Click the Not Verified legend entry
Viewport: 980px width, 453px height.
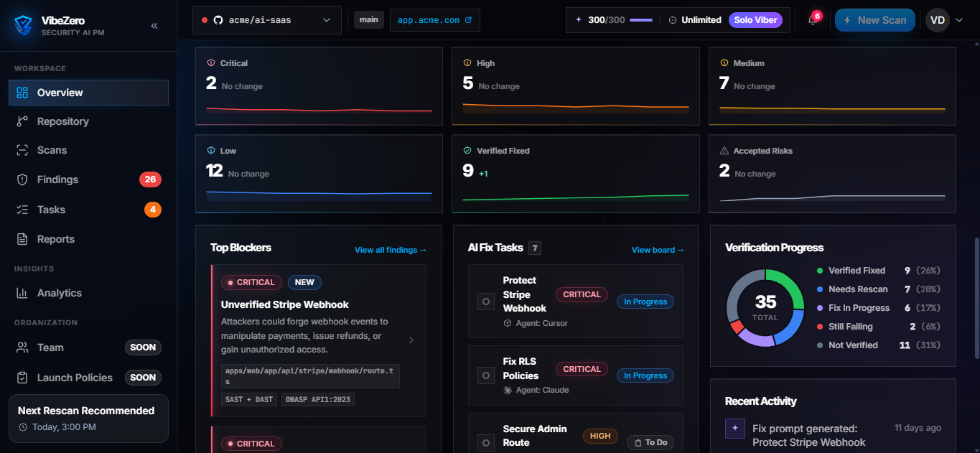pos(879,345)
